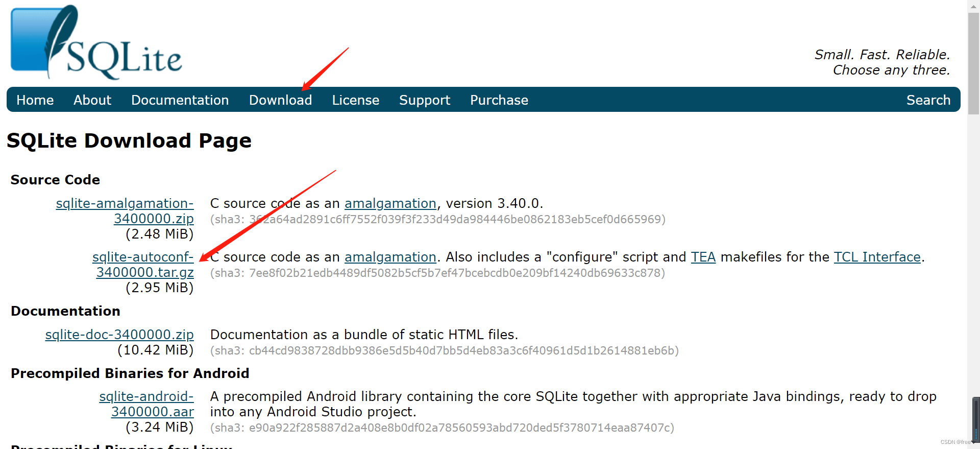Viewport: 980px width, 449px height.
Task: Download sqlite-doc-3400000.zip
Action: pyautogui.click(x=119, y=335)
